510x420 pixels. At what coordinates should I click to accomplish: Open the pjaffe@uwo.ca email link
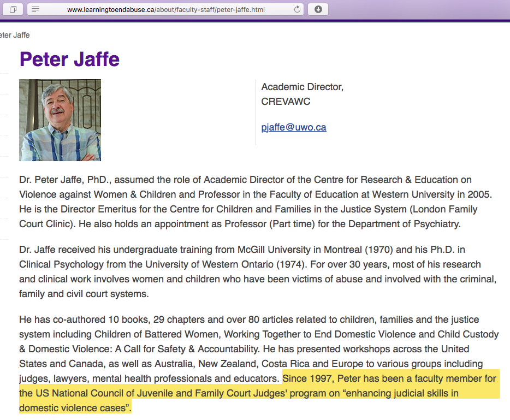coord(294,127)
